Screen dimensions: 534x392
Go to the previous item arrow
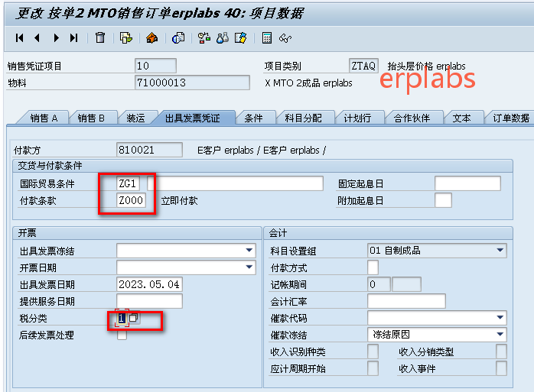(x=37, y=37)
